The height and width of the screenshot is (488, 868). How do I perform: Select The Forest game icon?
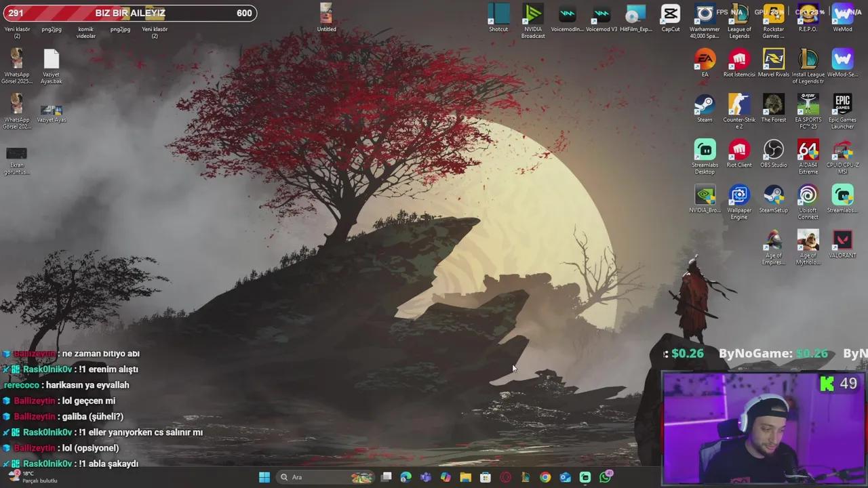774,108
